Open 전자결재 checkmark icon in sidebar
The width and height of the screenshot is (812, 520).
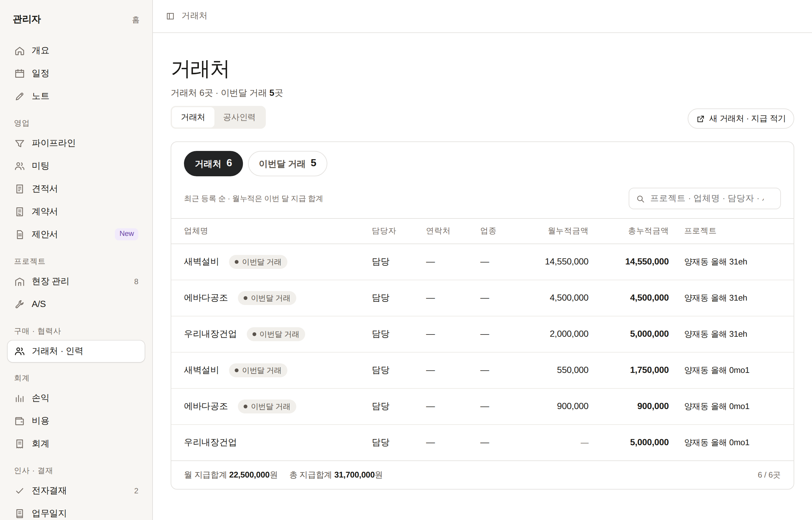click(20, 491)
